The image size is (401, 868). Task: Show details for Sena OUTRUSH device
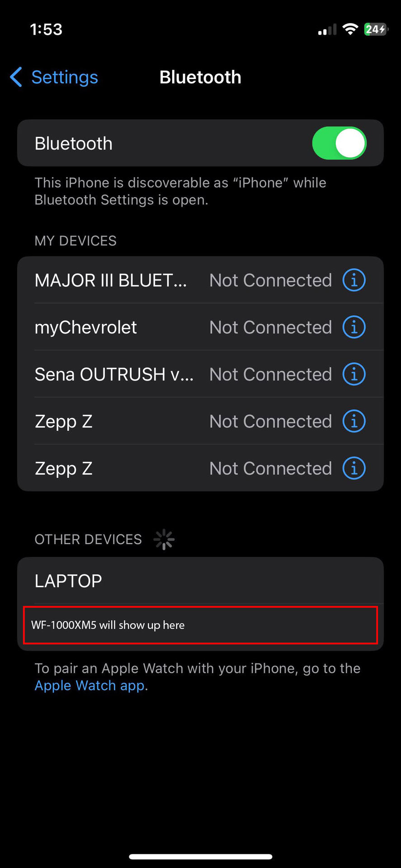354,374
